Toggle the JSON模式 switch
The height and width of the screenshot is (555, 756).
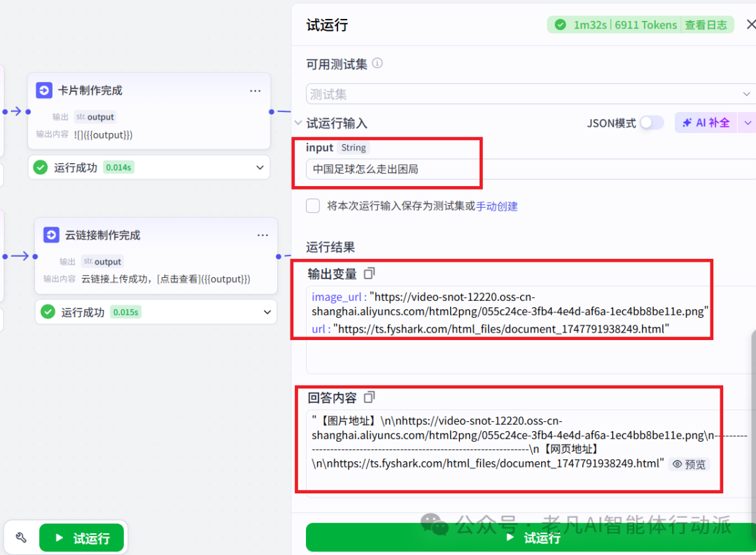652,123
